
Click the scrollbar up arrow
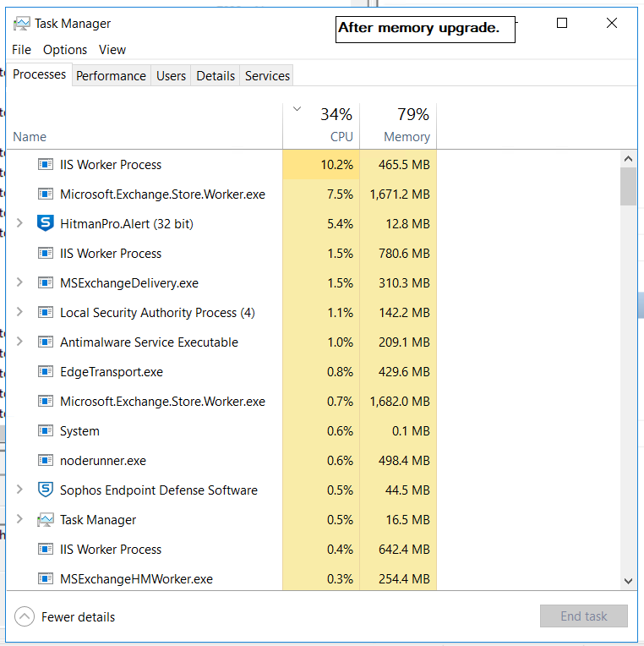[x=628, y=159]
